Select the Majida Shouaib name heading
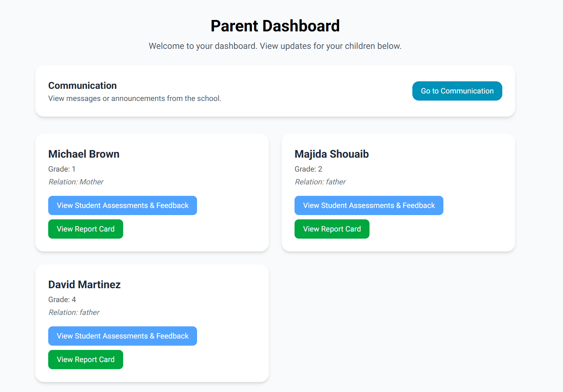 [x=332, y=154]
